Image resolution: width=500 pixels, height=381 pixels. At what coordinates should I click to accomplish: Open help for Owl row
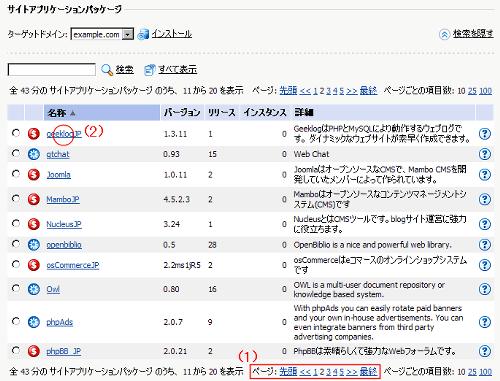[x=485, y=289]
